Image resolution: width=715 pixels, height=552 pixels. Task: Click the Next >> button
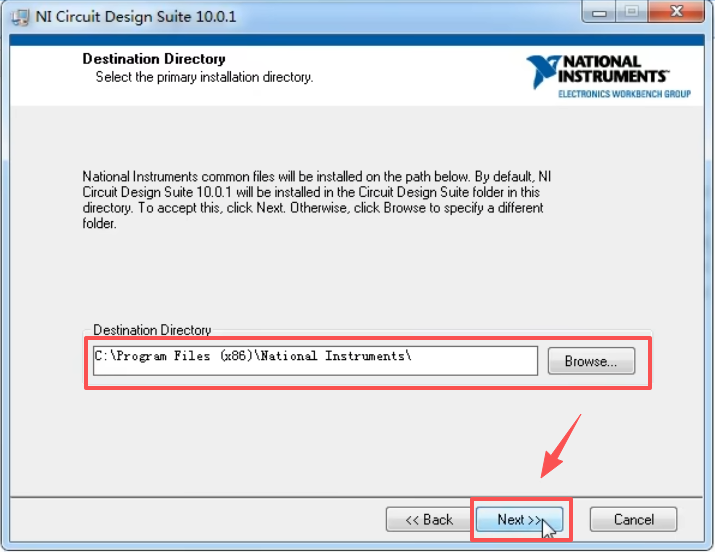[x=519, y=519]
